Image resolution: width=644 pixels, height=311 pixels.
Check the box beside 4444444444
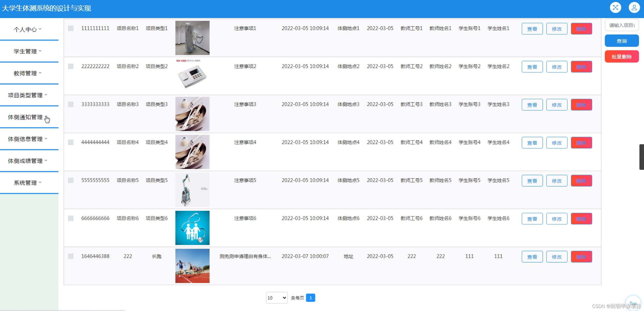click(71, 142)
